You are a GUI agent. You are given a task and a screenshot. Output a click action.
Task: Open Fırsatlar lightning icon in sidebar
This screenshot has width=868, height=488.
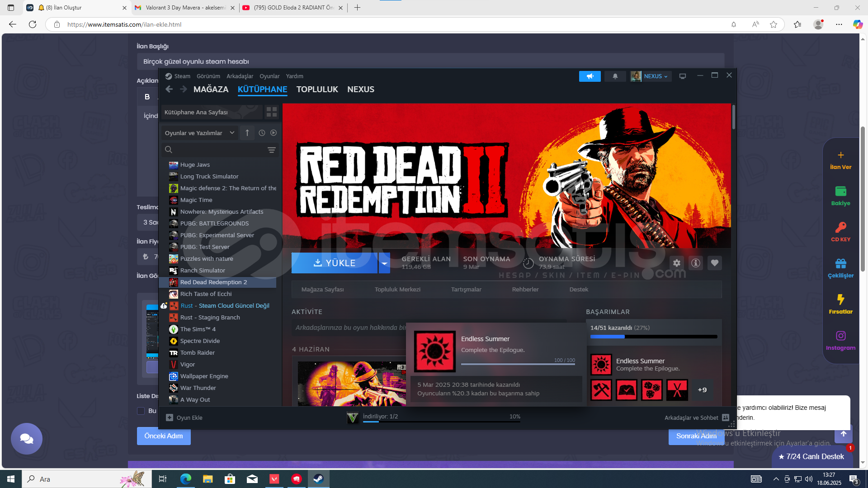click(841, 300)
